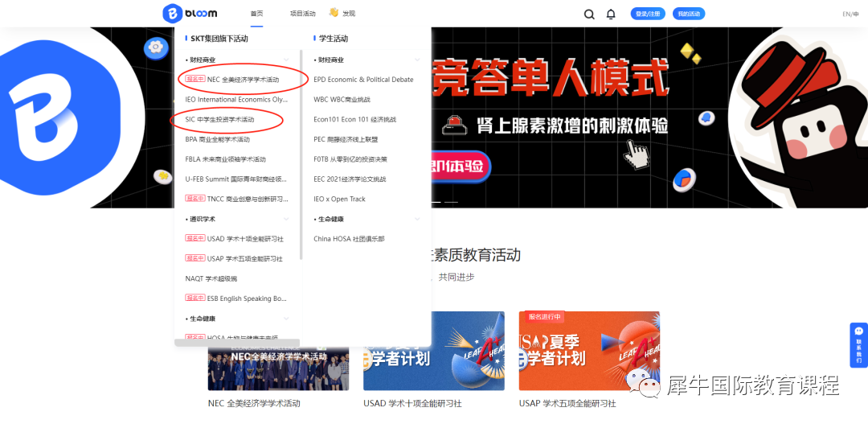This screenshot has width=868, height=424.
Task: Open TNCC 商业创意与创新 item
Action: 237,199
